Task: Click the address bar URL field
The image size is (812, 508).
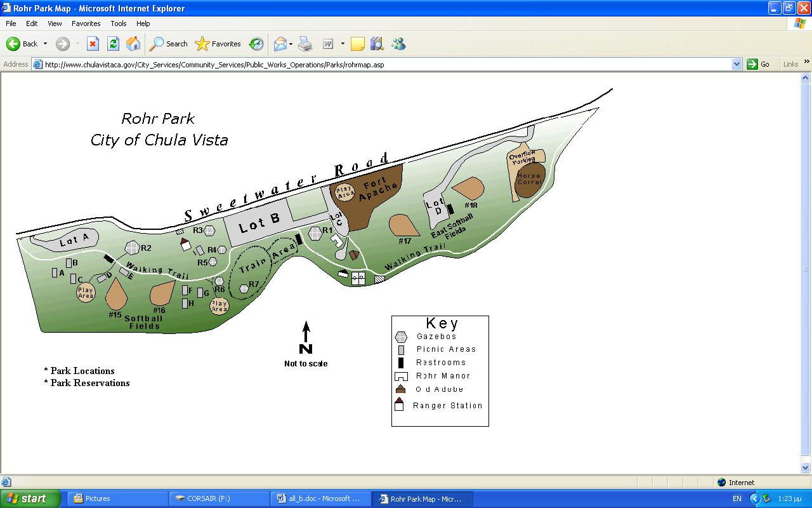Action: pos(387,64)
